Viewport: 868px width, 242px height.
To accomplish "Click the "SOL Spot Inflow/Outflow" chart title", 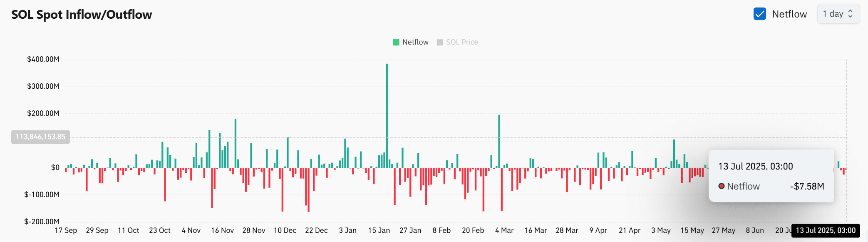I will pos(82,15).
